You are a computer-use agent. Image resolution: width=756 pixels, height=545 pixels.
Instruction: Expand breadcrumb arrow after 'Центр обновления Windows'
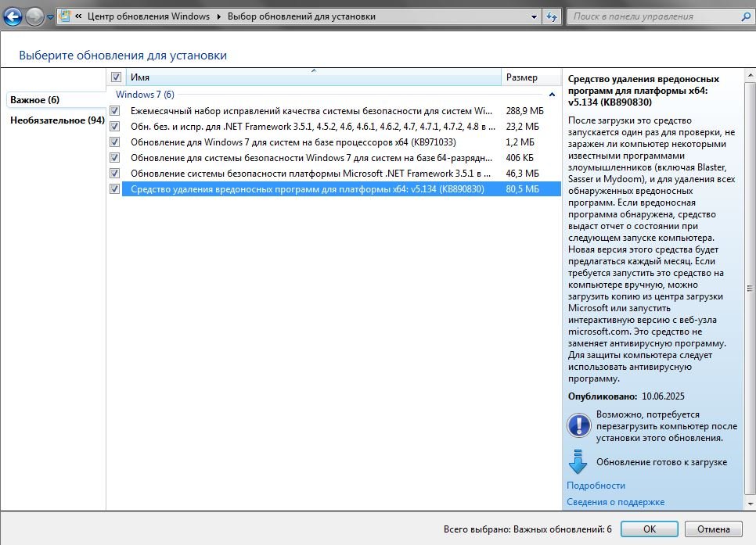coord(218,17)
